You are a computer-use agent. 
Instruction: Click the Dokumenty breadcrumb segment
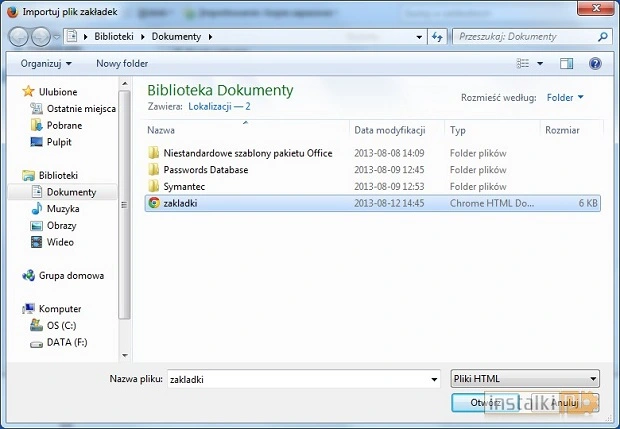click(176, 37)
